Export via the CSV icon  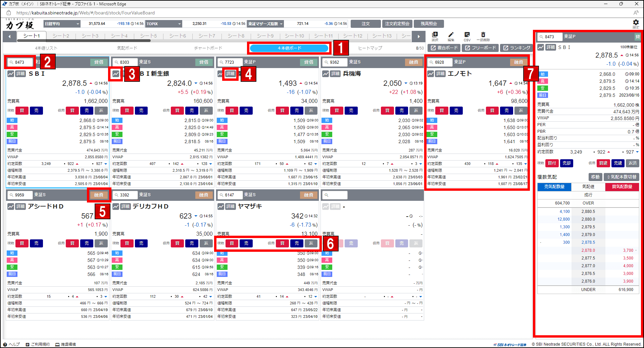467,37
